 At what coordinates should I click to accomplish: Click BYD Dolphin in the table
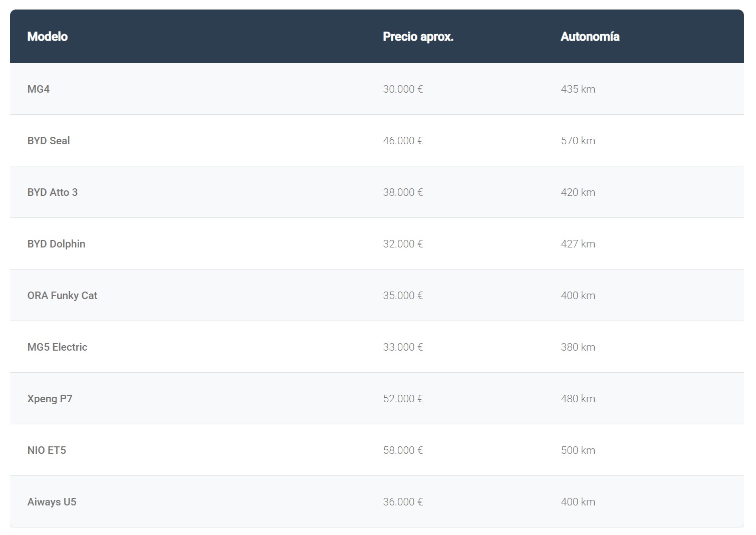(56, 244)
